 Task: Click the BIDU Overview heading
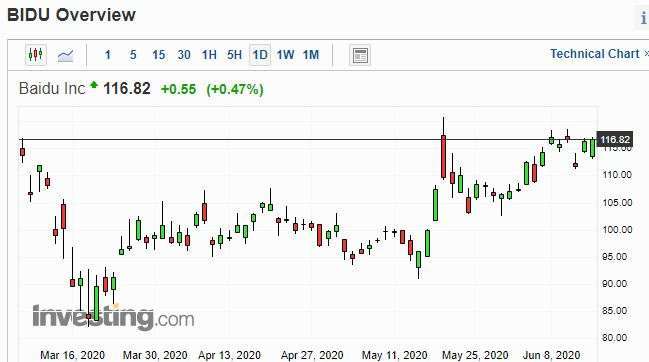click(x=71, y=15)
